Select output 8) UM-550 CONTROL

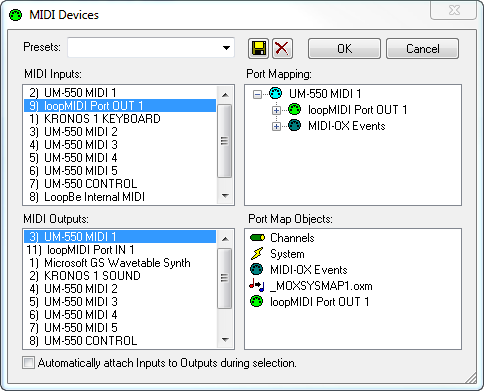[120, 341]
